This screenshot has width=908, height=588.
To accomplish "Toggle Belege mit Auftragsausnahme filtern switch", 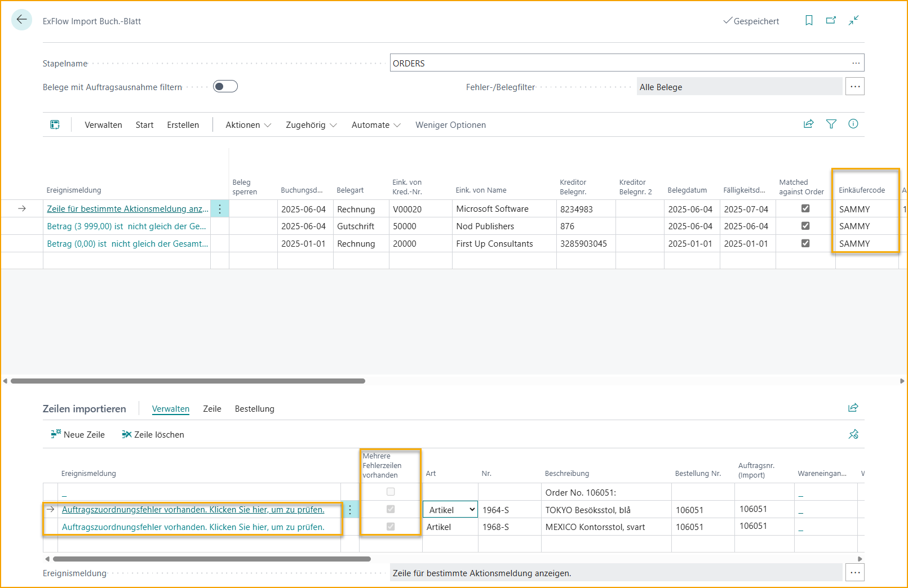I will 225,86.
